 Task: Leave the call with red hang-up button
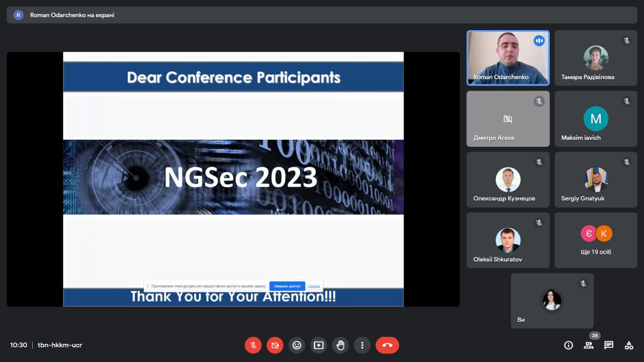pos(387,345)
